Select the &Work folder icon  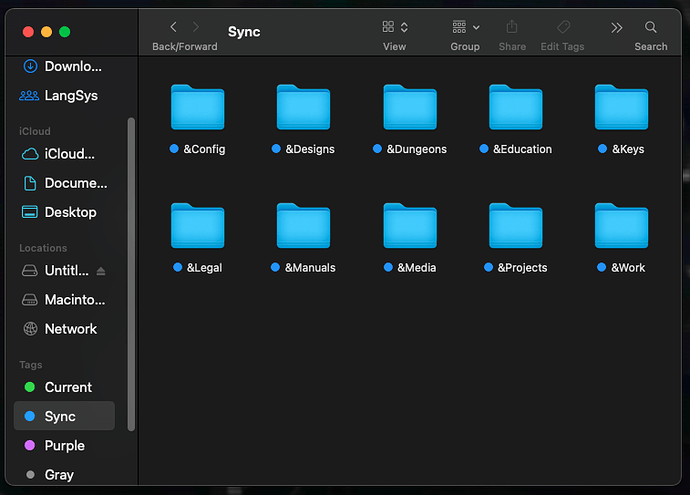(621, 226)
